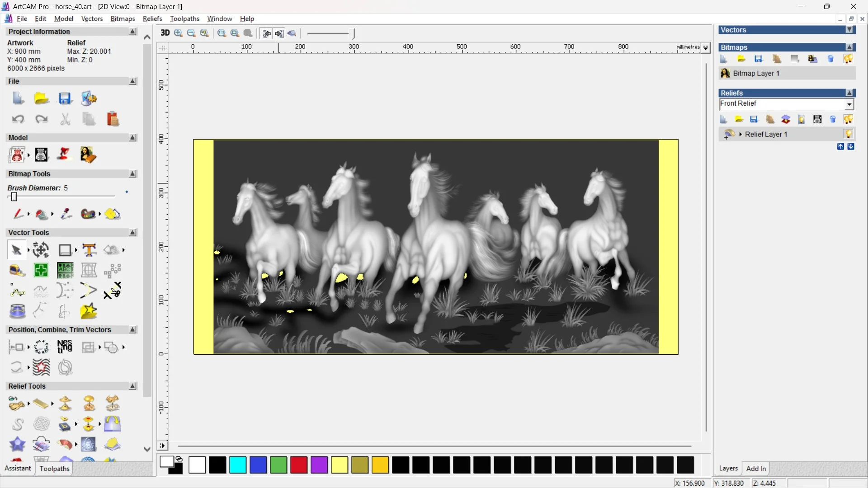
Task: Open the Mona Lisa Load Bitmap model tool
Action: (x=88, y=155)
